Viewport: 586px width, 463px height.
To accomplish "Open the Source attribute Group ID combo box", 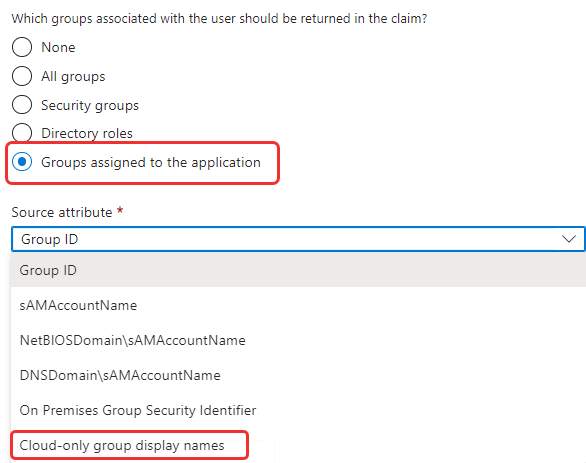I will click(x=298, y=239).
